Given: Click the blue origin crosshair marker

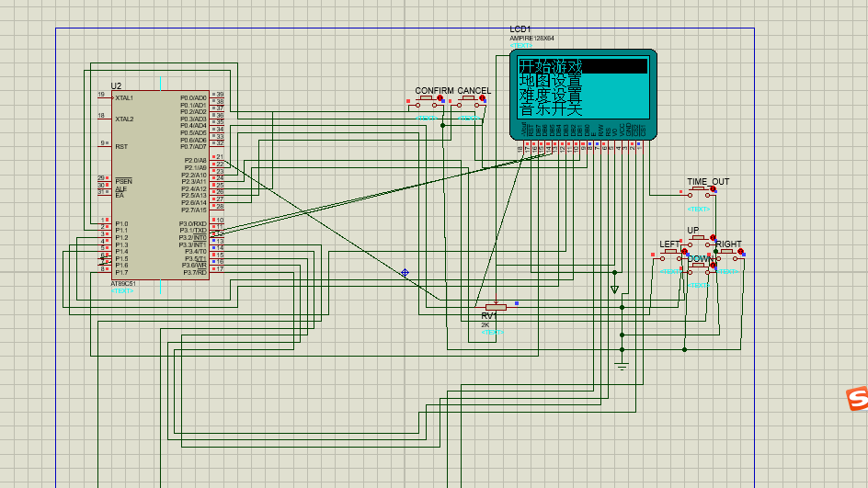Looking at the screenshot, I should pyautogui.click(x=405, y=273).
